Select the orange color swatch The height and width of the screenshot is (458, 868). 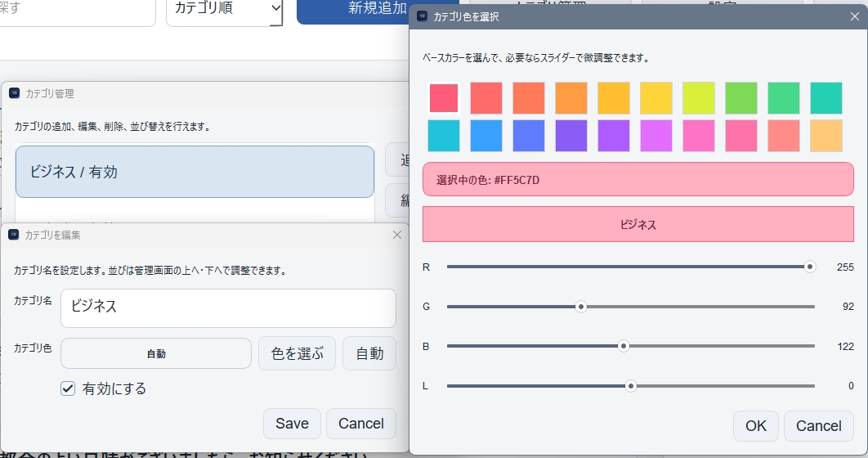571,98
